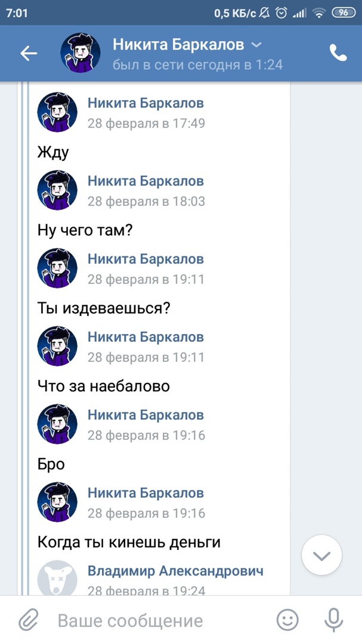Tap the back arrow in header
The height and width of the screenshot is (644, 362).
click(x=29, y=54)
